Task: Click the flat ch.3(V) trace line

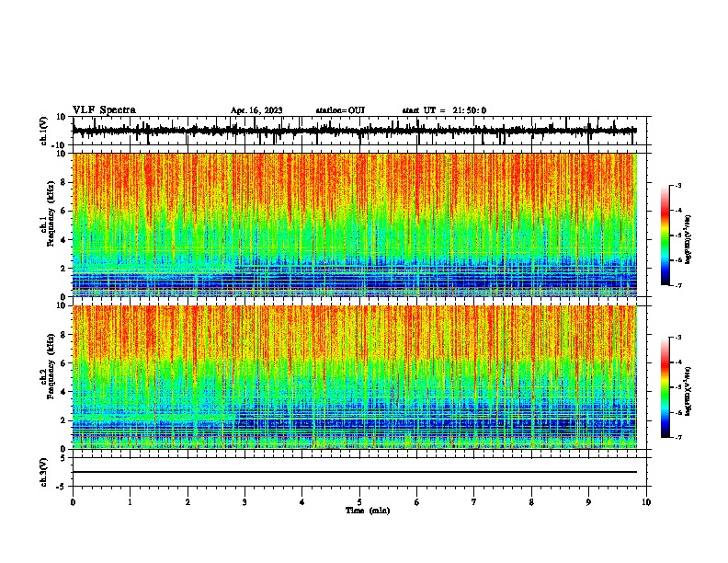Action: [355, 472]
